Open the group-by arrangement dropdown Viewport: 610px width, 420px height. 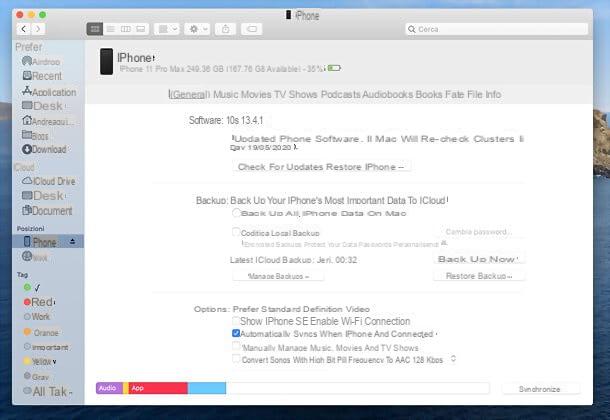click(x=167, y=29)
